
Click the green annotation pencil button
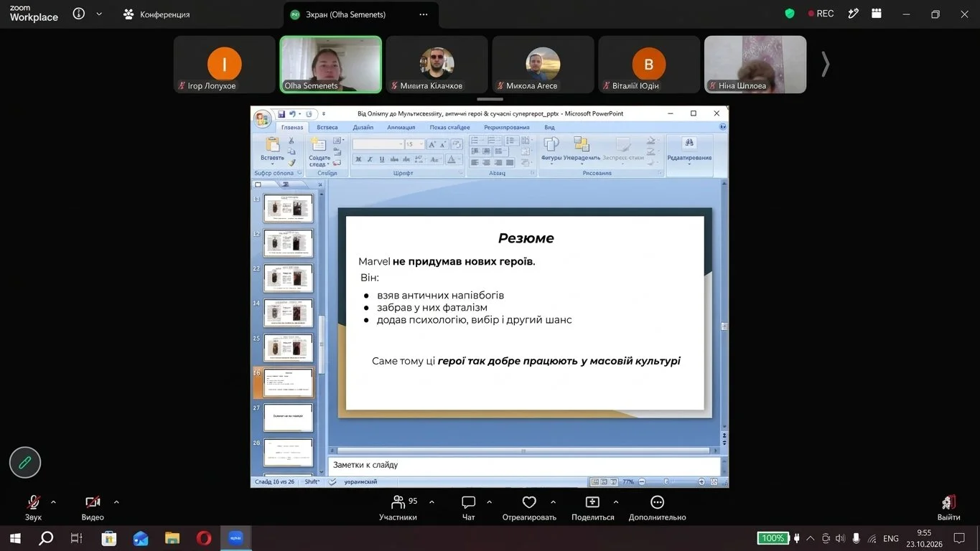25,463
